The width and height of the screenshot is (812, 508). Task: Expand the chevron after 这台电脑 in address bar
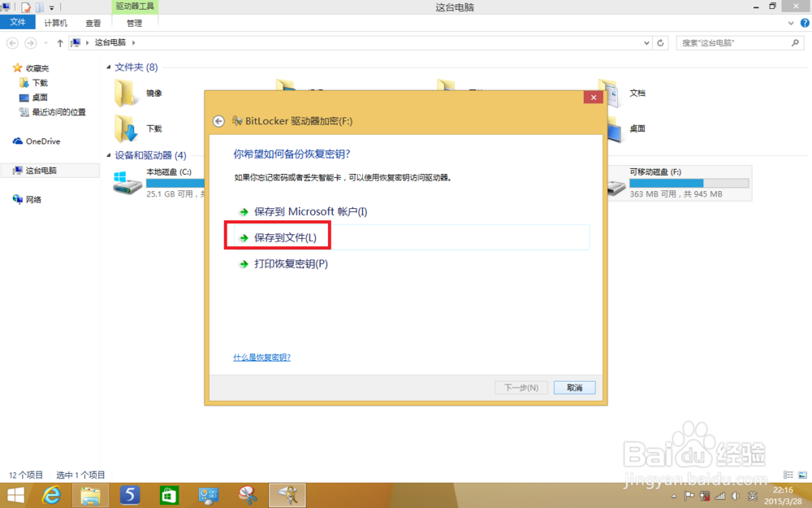134,42
